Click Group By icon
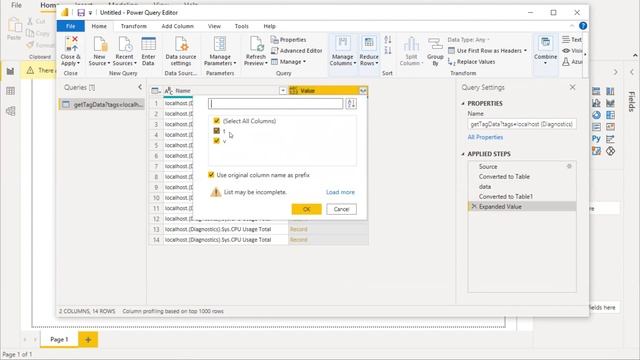Viewport: 640px width, 360px height. point(435,44)
